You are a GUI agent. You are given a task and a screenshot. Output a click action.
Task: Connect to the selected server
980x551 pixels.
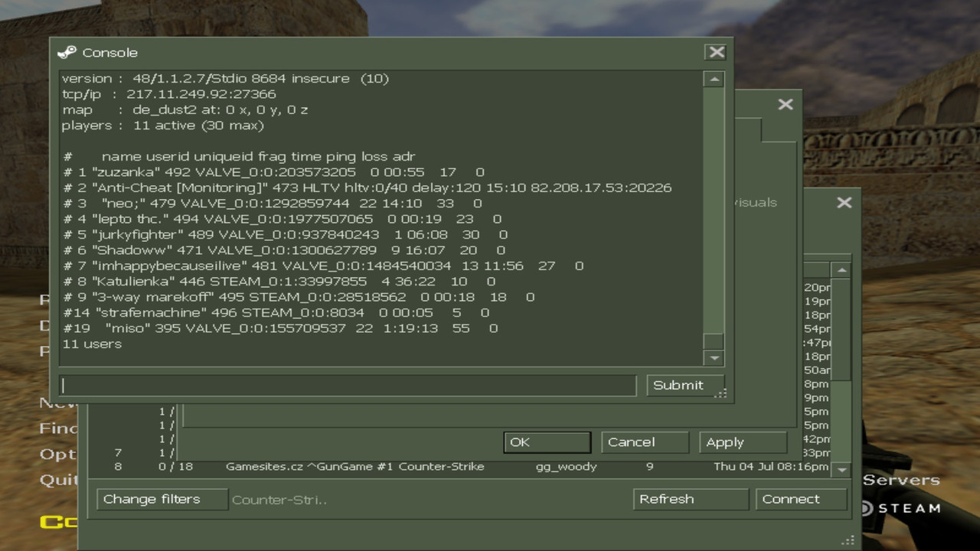point(801,499)
